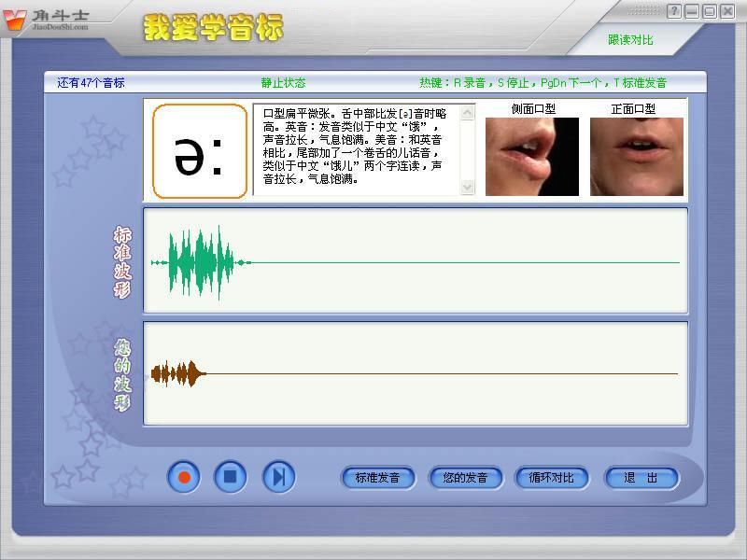Start loop comparison with 循环对比 button
Image resolution: width=747 pixels, height=560 pixels.
pos(552,478)
